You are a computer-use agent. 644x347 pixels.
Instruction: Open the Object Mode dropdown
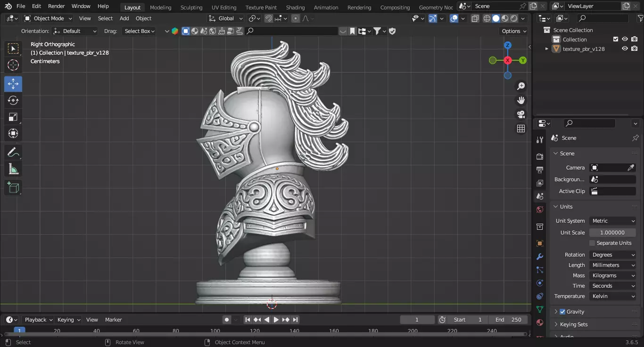coord(48,18)
